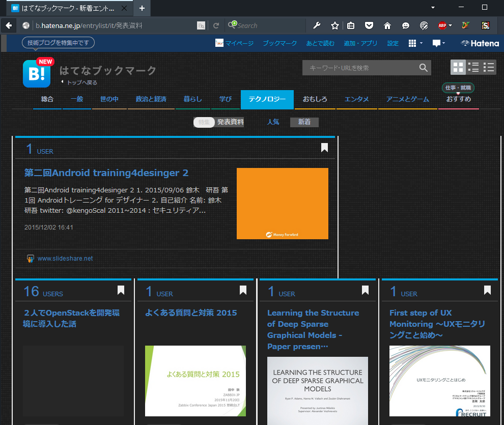This screenshot has height=425, width=504.
Task: Bookmark the Android training4desinger entry
Action: pyautogui.click(x=324, y=148)
